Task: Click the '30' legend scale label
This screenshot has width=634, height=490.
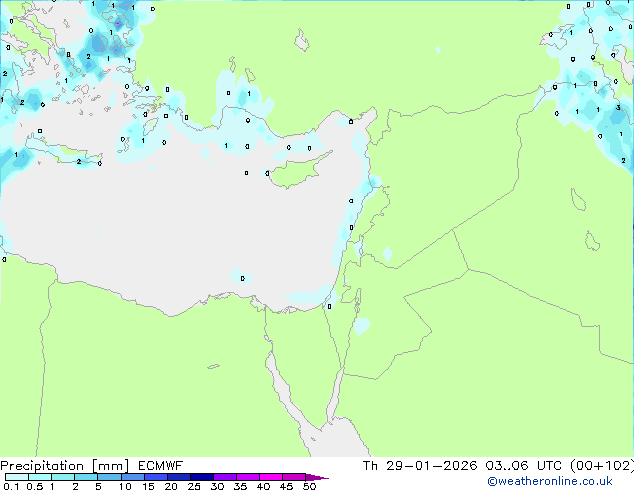Action: click(x=217, y=486)
